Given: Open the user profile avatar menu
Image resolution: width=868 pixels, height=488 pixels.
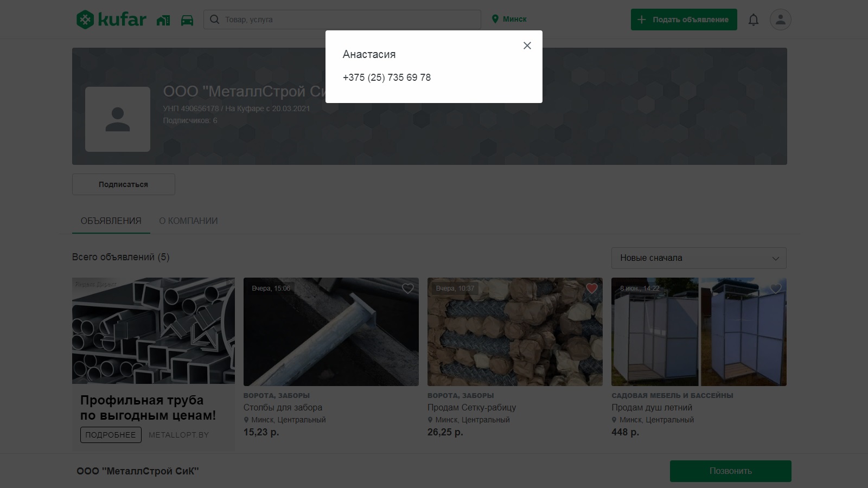Looking at the screenshot, I should point(780,20).
